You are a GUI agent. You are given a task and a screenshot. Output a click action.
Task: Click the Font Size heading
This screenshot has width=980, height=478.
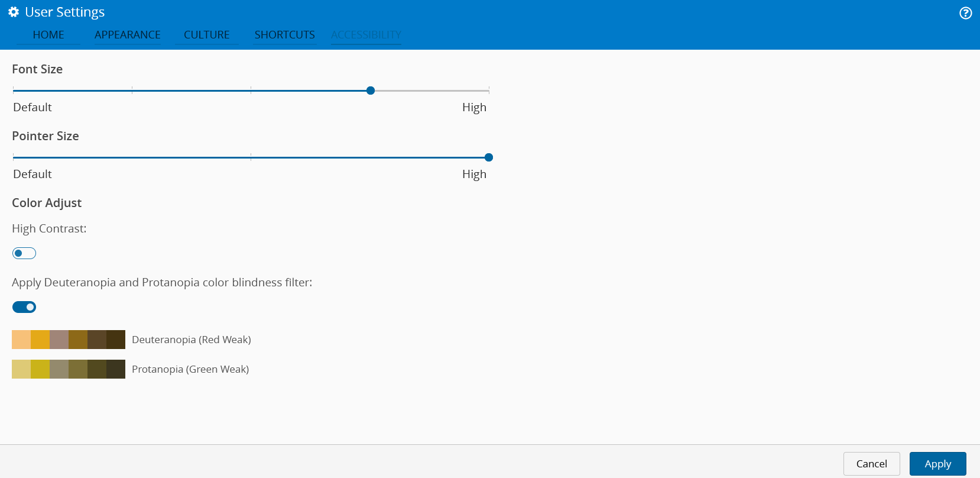pos(37,69)
